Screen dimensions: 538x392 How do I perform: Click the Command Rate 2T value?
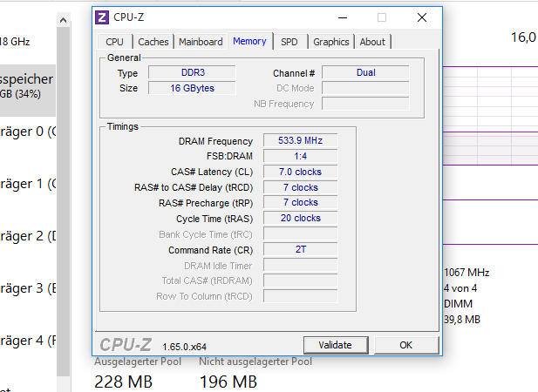301,249
